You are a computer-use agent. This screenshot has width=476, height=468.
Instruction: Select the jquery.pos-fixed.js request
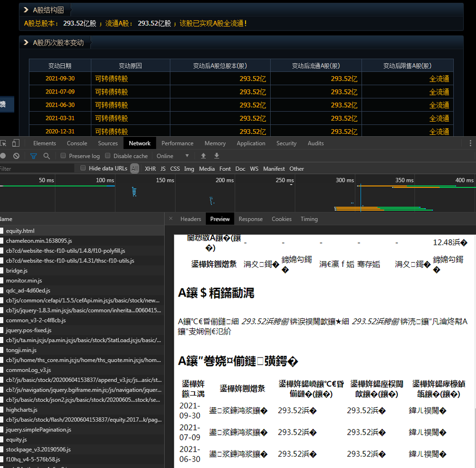click(82, 330)
